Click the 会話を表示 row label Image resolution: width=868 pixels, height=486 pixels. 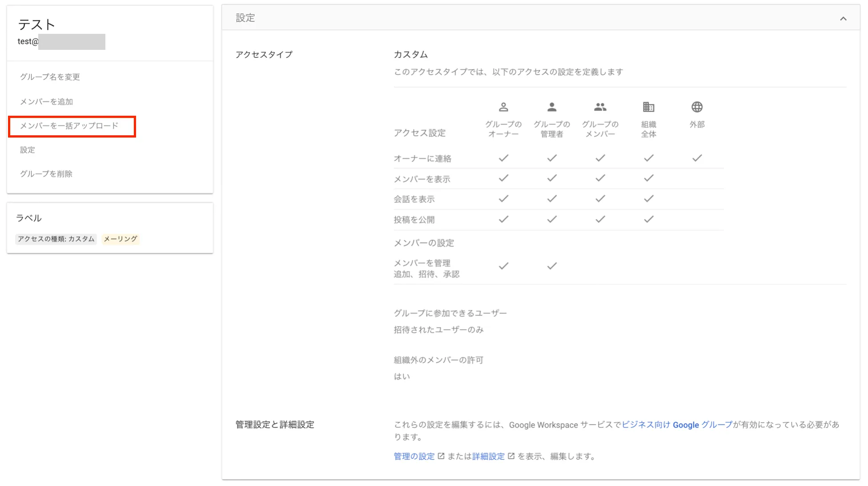click(414, 199)
